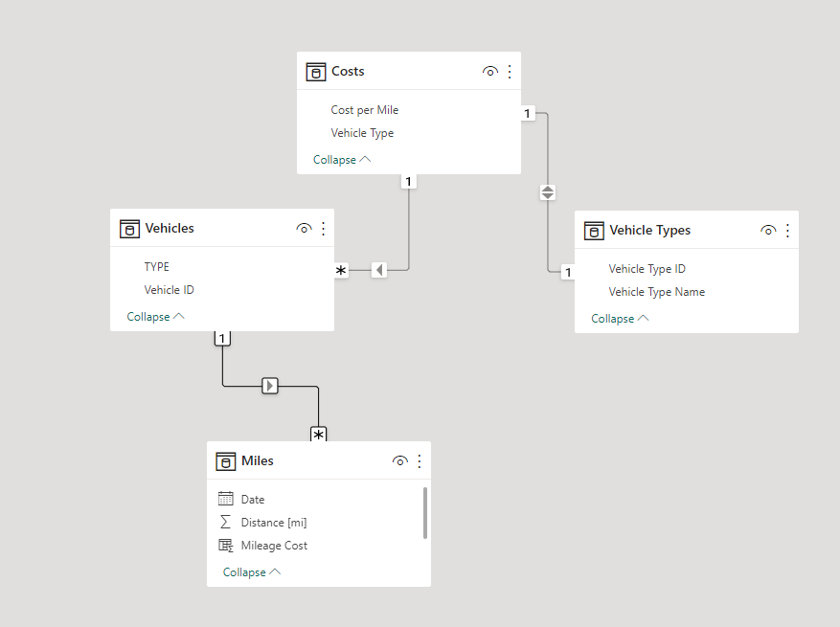Collapse the Miles table card
The width and height of the screenshot is (840, 627).
pyautogui.click(x=252, y=572)
